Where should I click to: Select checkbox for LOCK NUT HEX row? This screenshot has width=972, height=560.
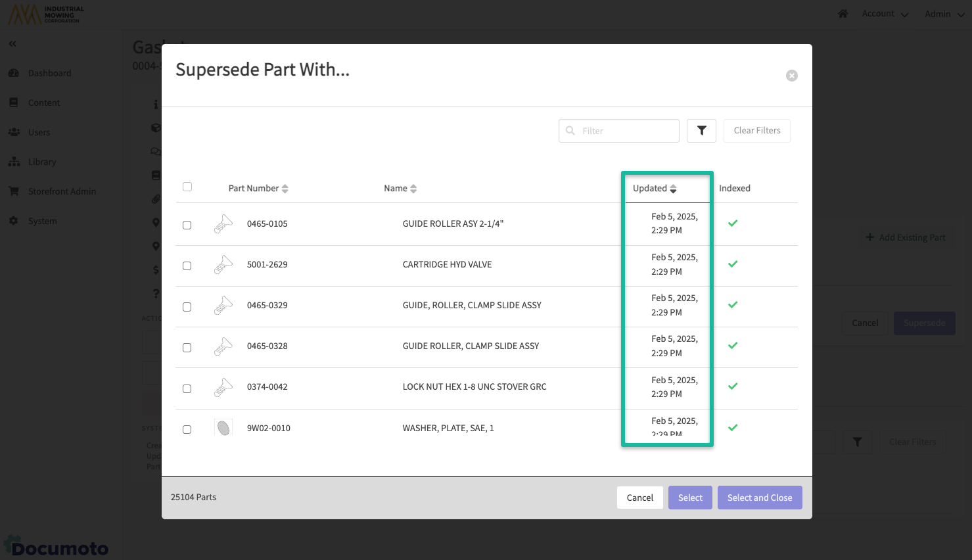click(187, 388)
